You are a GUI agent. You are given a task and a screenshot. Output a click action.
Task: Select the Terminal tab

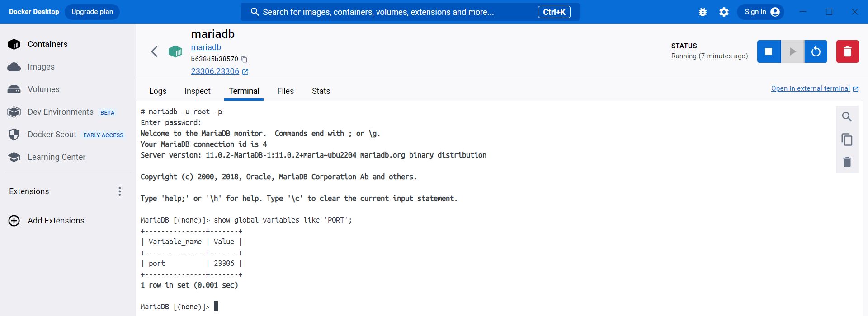click(244, 91)
